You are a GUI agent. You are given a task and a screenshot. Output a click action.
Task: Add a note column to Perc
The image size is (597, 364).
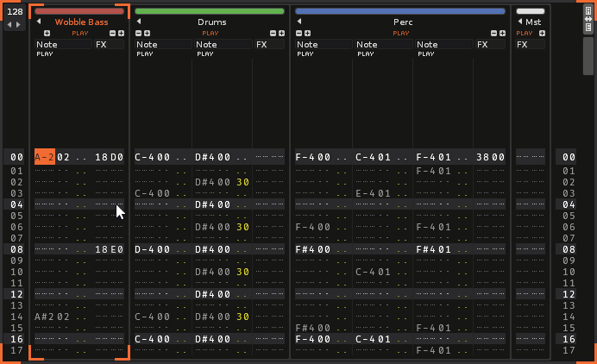coord(308,33)
